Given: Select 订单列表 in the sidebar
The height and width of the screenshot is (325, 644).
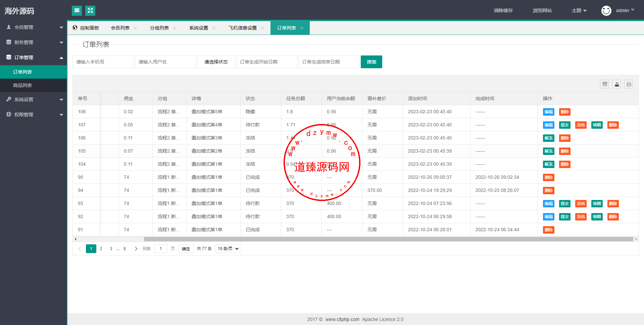Looking at the screenshot, I should coord(34,72).
